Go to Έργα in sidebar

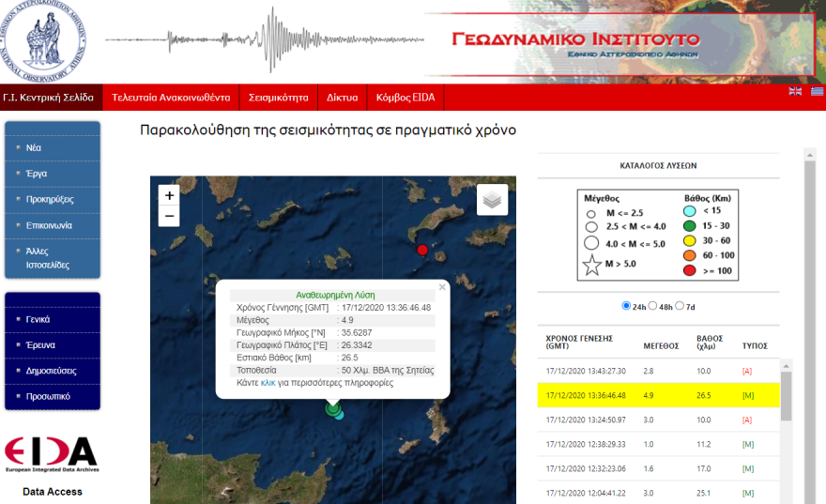click(37, 174)
